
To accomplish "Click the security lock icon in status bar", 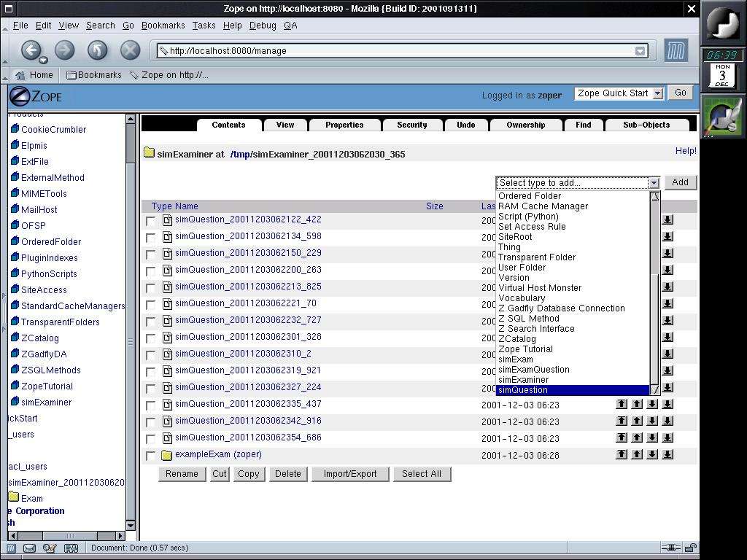I will tap(691, 548).
